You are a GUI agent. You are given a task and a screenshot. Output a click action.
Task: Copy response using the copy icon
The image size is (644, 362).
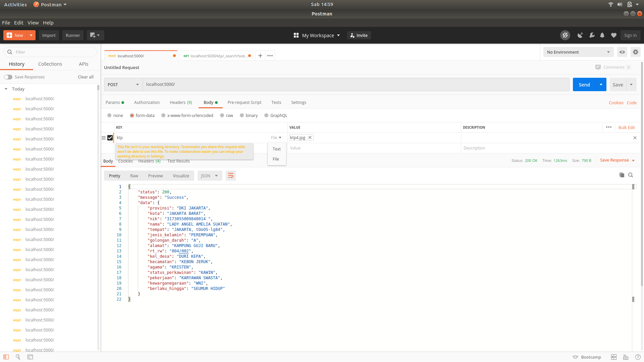tap(622, 175)
